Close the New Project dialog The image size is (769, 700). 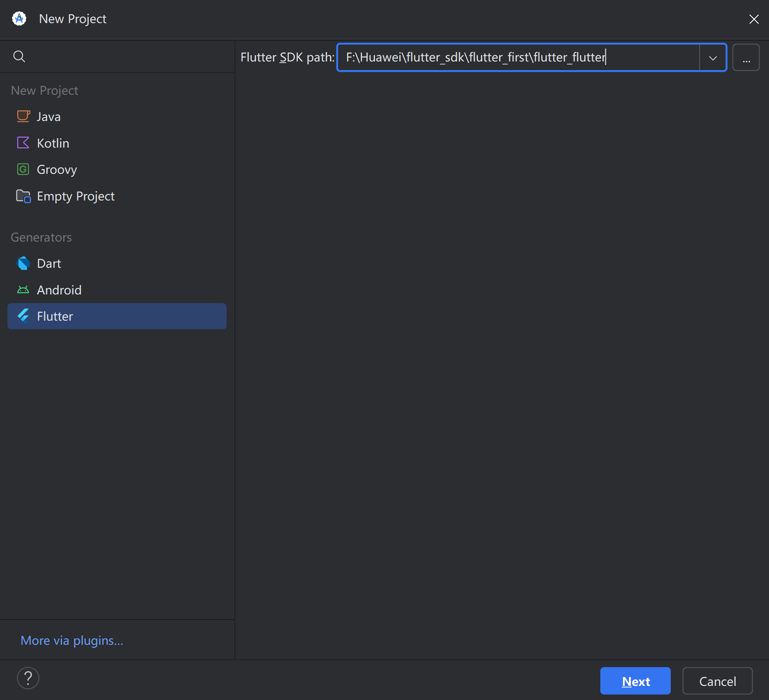click(x=754, y=19)
